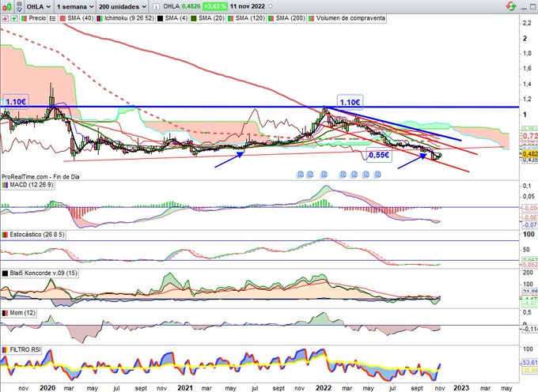Click the Ichimoku striped color icon

tap(100, 18)
